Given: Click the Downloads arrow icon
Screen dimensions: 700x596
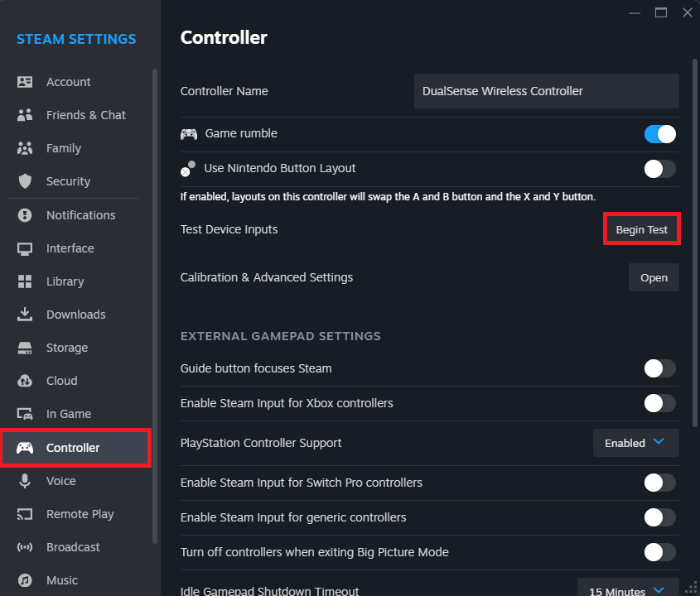Looking at the screenshot, I should click(x=25, y=315).
